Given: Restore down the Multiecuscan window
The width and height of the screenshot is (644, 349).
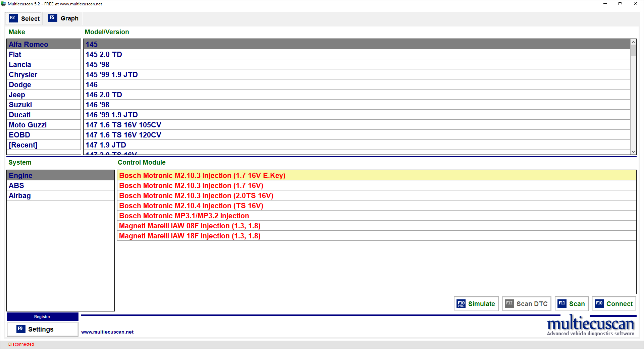Looking at the screenshot, I should coord(620,4).
